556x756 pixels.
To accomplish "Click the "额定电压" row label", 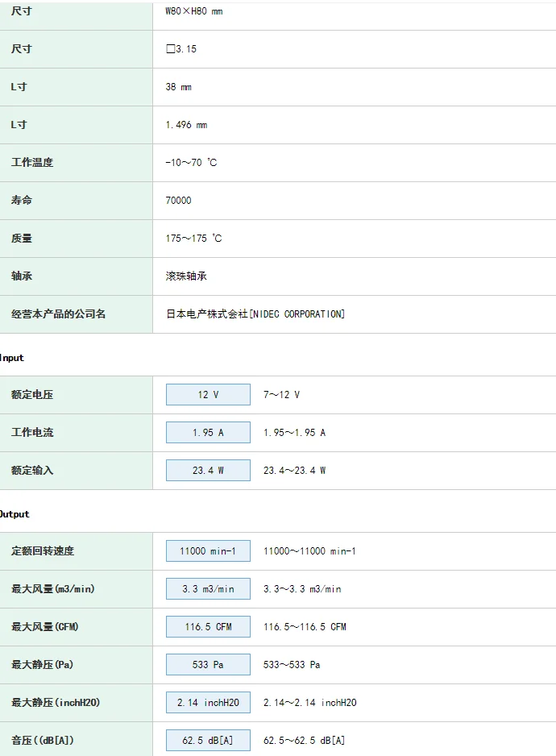I will pyautogui.click(x=32, y=395).
